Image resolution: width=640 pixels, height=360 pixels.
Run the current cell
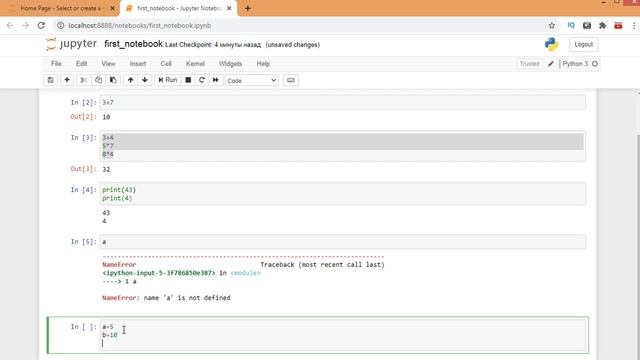coord(167,80)
